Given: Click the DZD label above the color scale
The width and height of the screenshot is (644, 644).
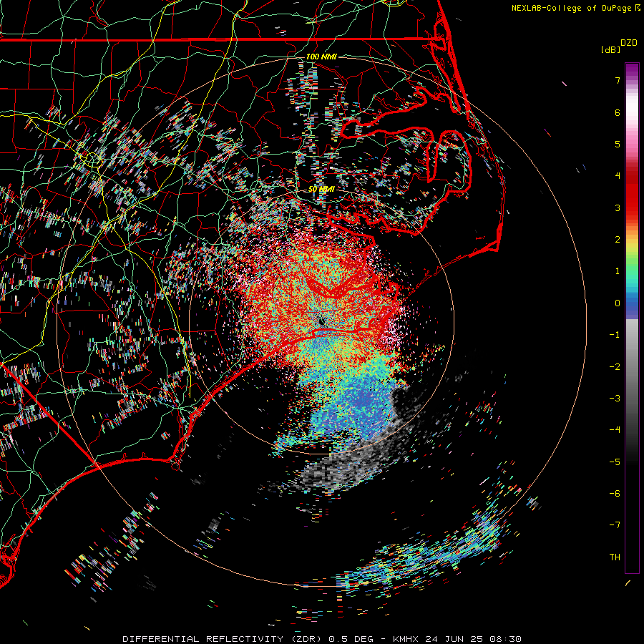Looking at the screenshot, I should coord(629,43).
